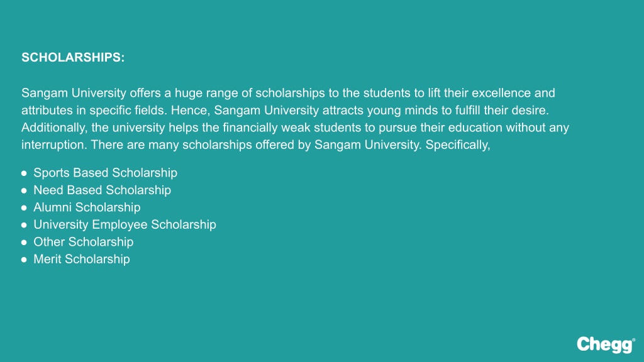Click the bullet dot before University Employee Scholarship
Screen dimensions: 644x362
coord(24,226)
